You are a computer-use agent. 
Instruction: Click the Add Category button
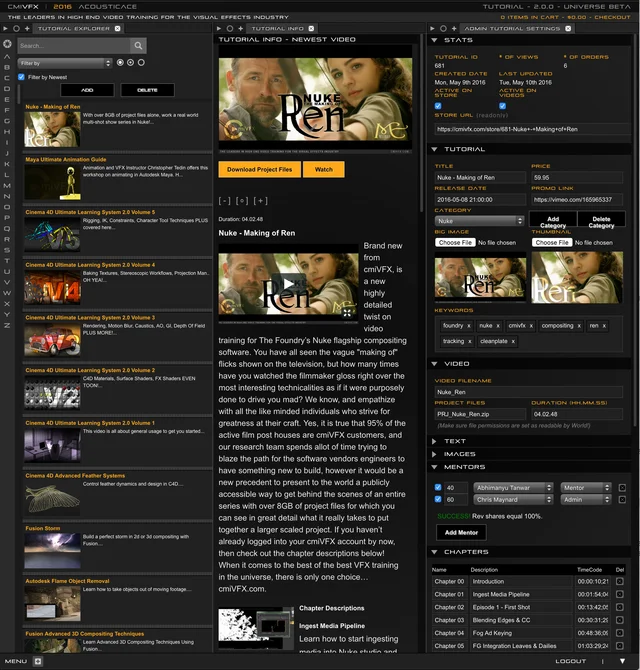pos(553,222)
